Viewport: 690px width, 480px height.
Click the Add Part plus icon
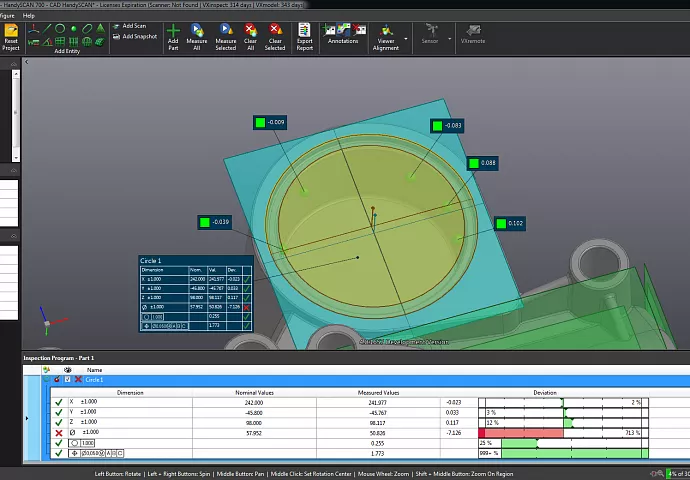point(173,31)
